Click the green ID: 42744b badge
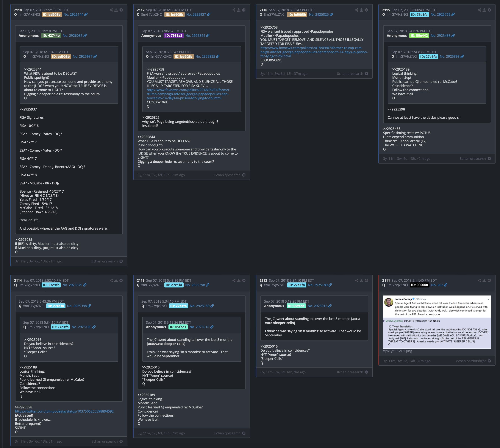 [x=51, y=35]
